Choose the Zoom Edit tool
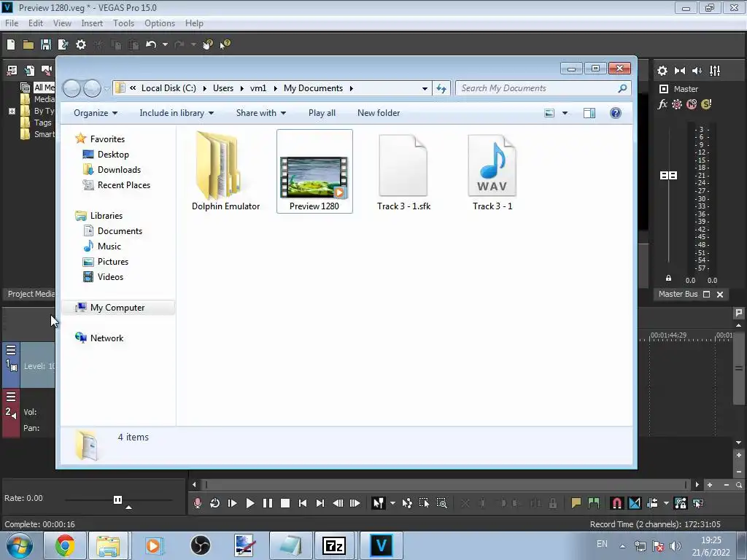The width and height of the screenshot is (747, 560). pos(441,503)
